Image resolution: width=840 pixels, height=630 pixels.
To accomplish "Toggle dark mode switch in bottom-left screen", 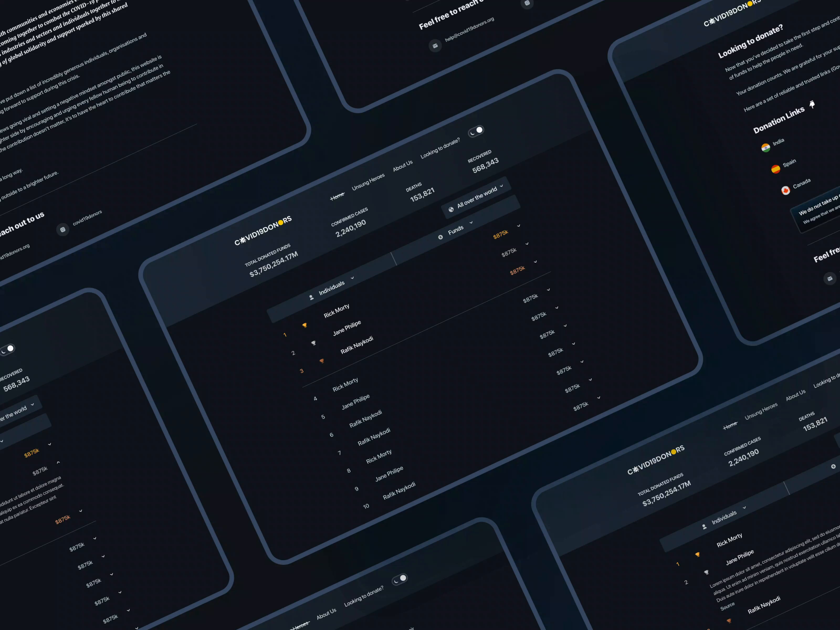I will (x=7, y=350).
